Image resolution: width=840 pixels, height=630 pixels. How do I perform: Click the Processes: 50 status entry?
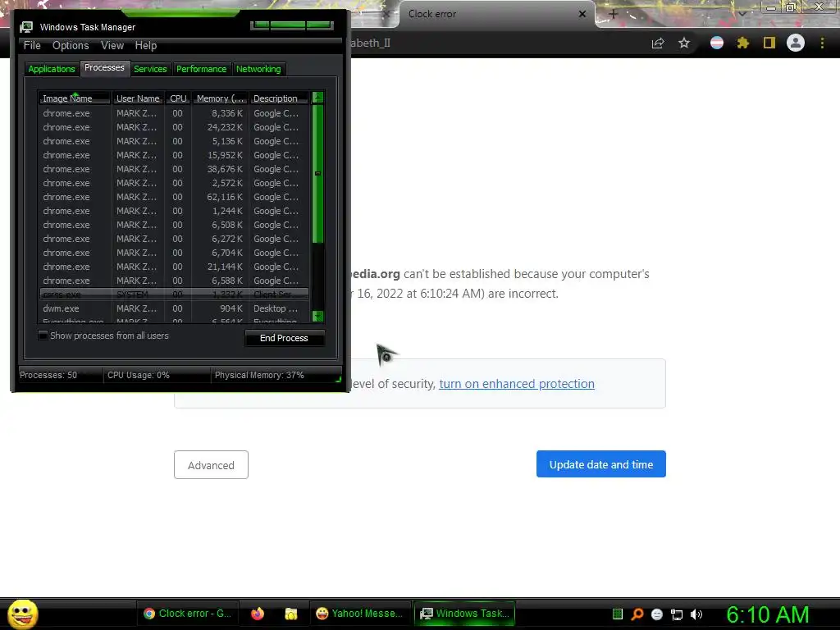coord(48,375)
